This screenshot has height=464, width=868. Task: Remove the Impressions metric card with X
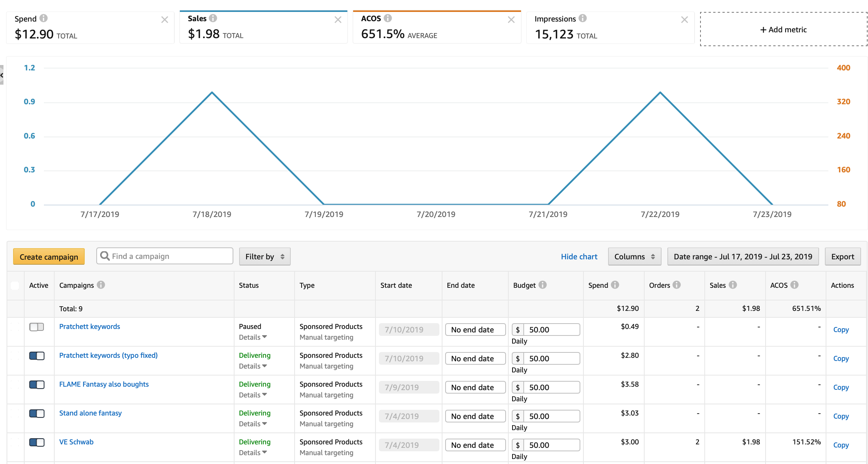coord(684,20)
